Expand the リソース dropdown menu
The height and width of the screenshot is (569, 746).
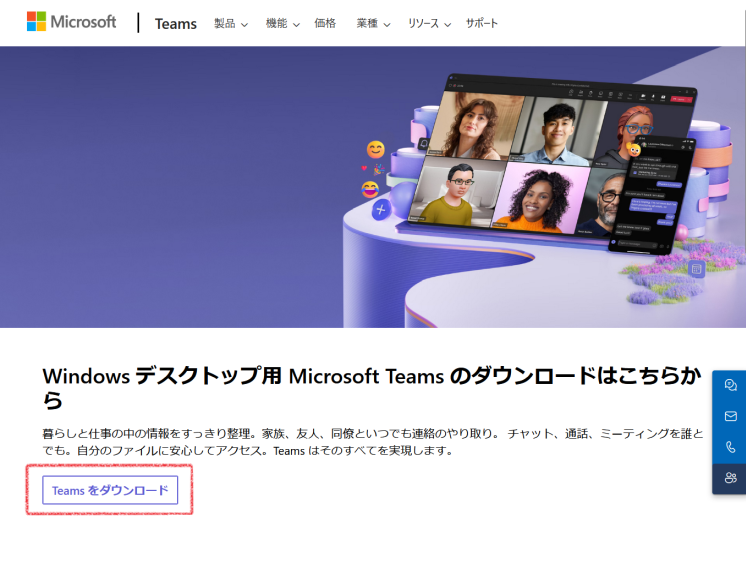click(x=429, y=23)
